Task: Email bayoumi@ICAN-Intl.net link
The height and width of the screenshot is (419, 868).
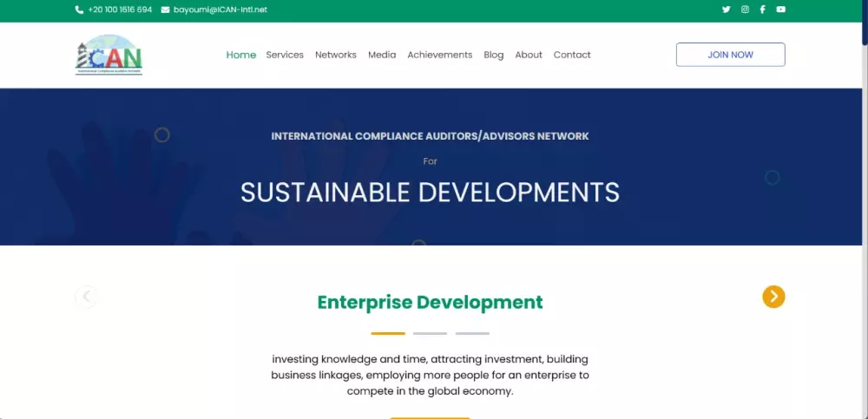Action: tap(220, 10)
